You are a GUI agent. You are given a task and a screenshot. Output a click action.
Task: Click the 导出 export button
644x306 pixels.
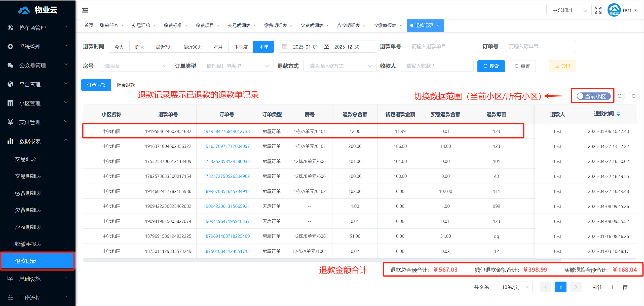(563, 66)
